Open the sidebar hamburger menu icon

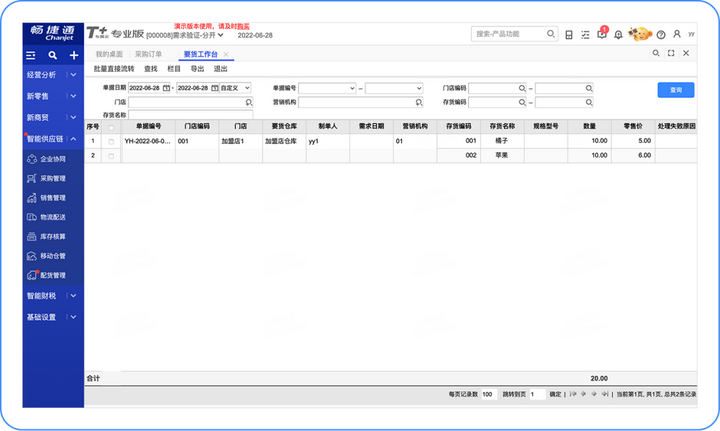click(31, 56)
